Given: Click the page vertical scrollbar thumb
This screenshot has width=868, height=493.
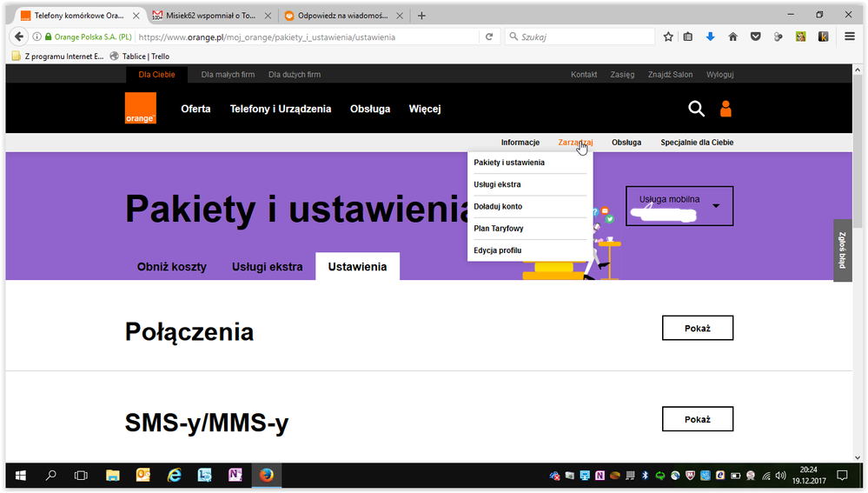Looking at the screenshot, I should (x=858, y=151).
